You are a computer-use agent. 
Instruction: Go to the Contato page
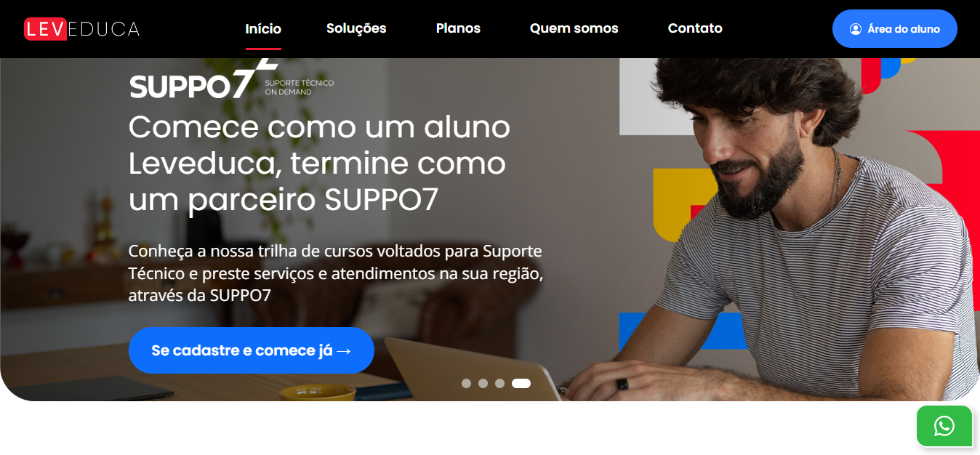point(695,28)
